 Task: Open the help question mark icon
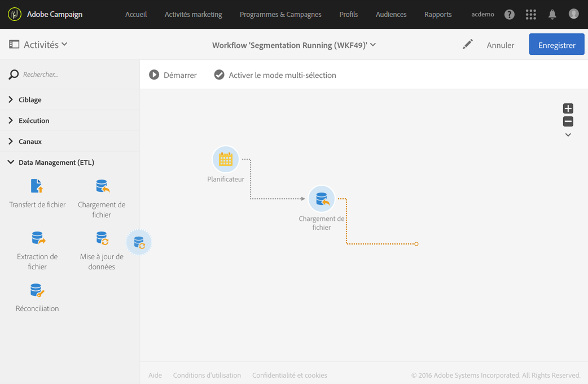pos(510,15)
